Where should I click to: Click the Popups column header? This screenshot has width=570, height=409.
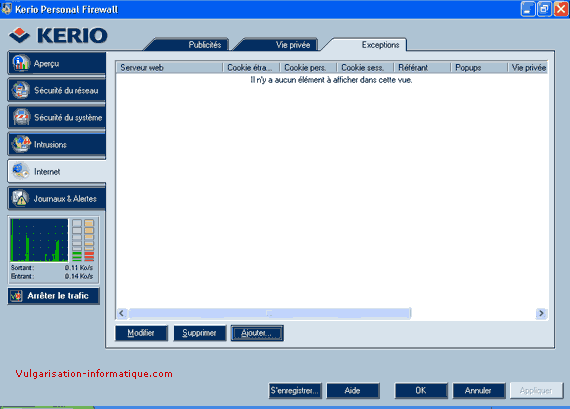[479, 68]
